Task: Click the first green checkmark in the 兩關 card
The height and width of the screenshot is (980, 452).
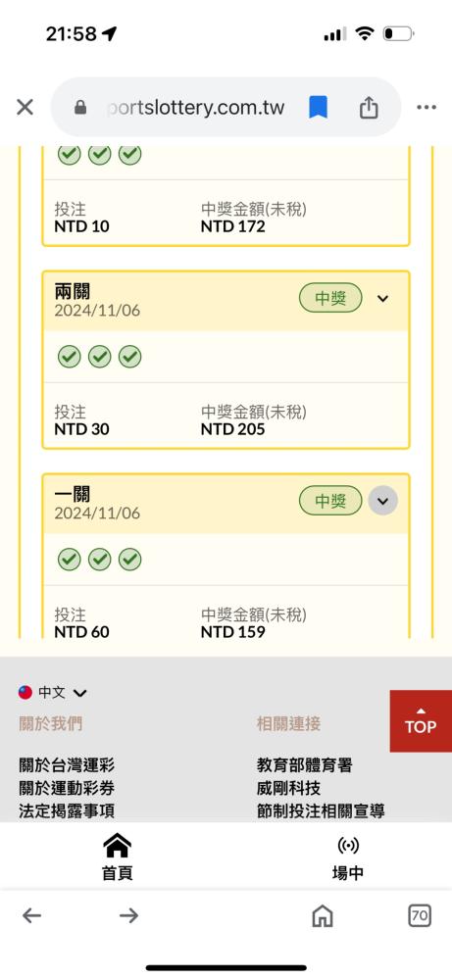Action: 70,357
